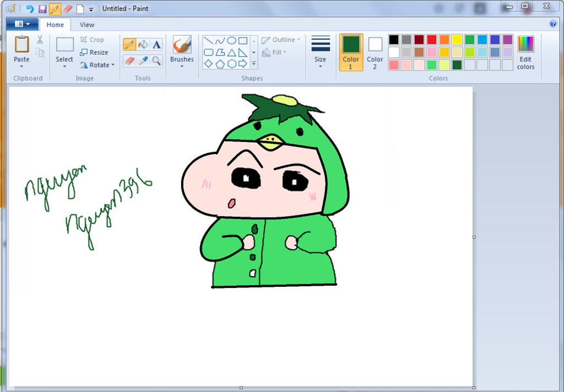Image resolution: width=564 pixels, height=392 pixels.
Task: Click the canvas bottom-right corner handle
Action: [474, 388]
